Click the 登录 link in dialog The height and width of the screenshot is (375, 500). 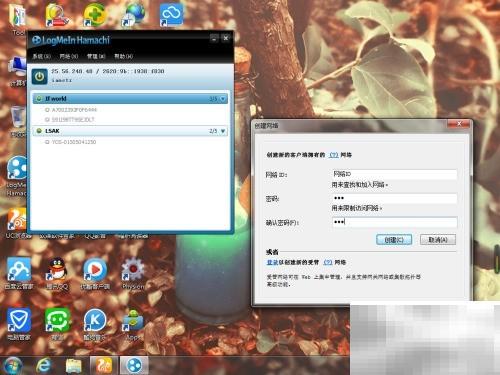click(272, 262)
